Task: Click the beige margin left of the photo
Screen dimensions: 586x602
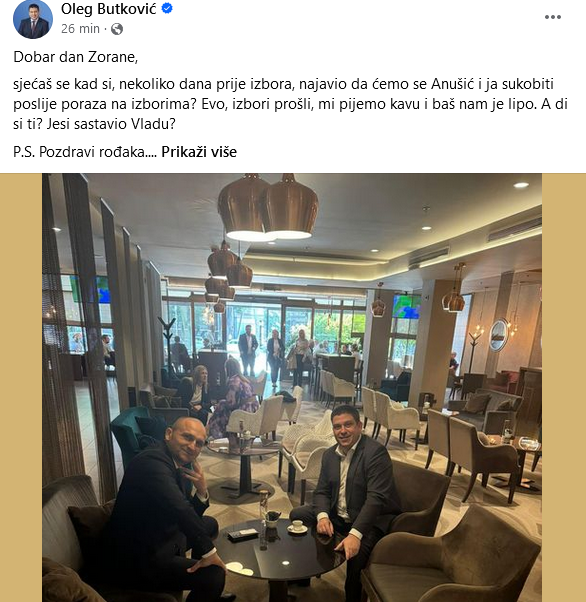Action: (21, 387)
